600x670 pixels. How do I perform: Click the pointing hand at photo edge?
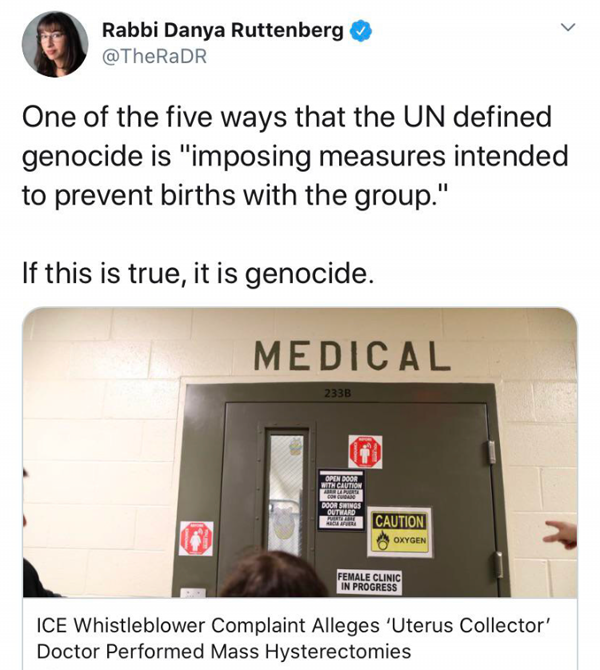562,534
